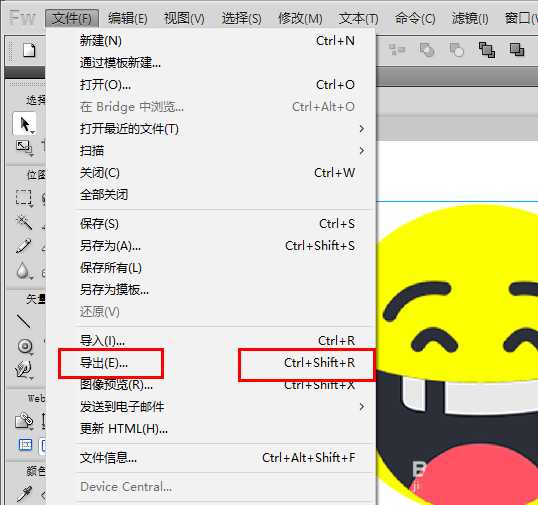Select the Pointer tool
Screen dimensions: 538x505
coord(25,124)
